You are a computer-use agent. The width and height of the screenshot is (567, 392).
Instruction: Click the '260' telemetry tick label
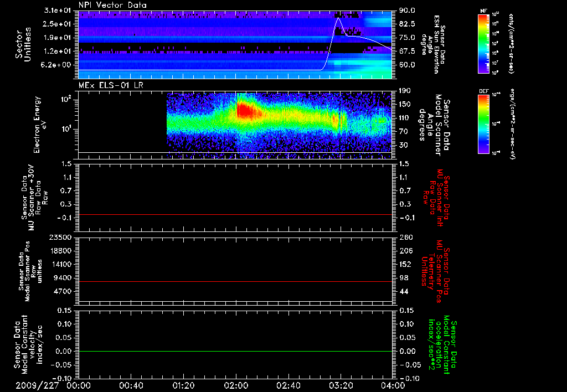(405, 238)
